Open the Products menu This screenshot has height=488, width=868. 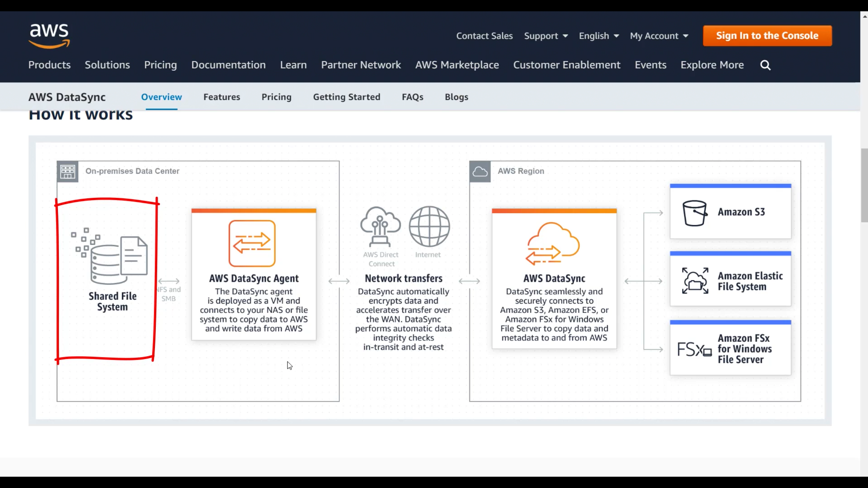click(x=50, y=65)
